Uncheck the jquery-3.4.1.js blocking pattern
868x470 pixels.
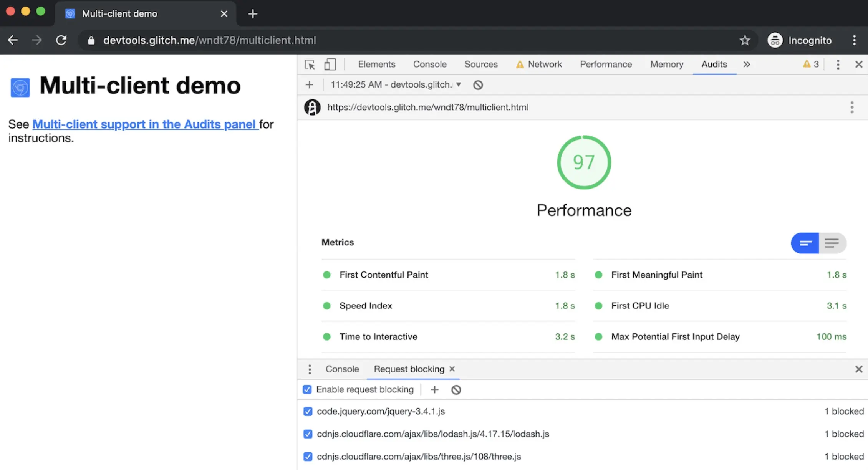click(308, 412)
